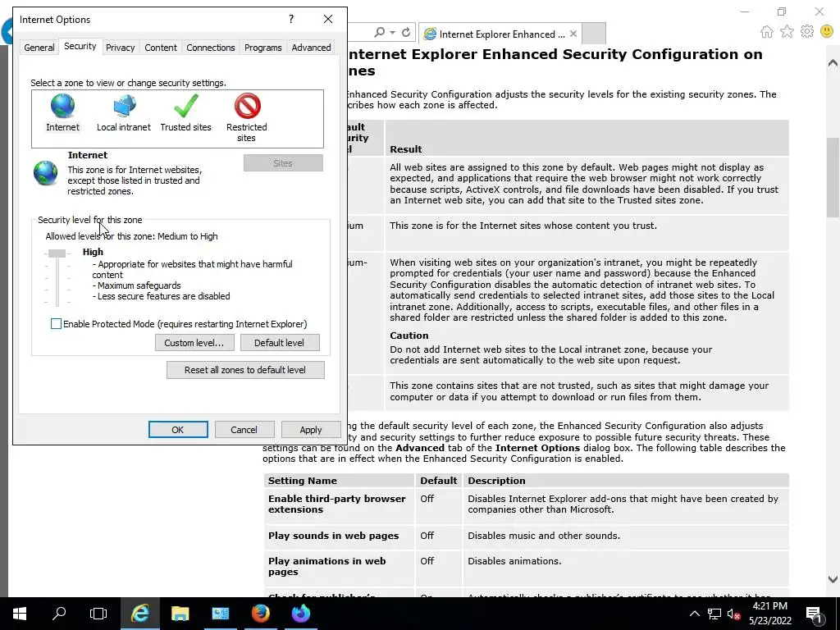The image size is (840, 630).
Task: Click 'Play sounds in web pages' cell
Action: coord(339,536)
